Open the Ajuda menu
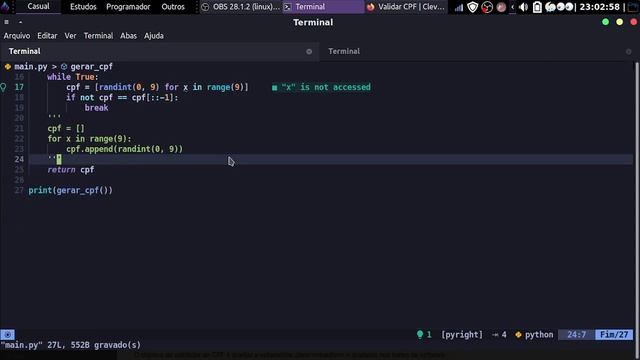This screenshot has height=360, width=640. point(153,36)
